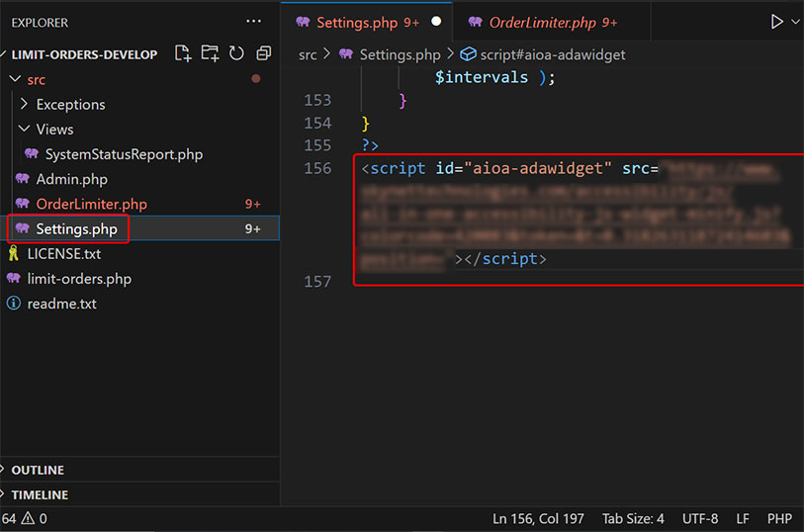Click the New File icon in Explorer
804x532 pixels.
(x=183, y=53)
